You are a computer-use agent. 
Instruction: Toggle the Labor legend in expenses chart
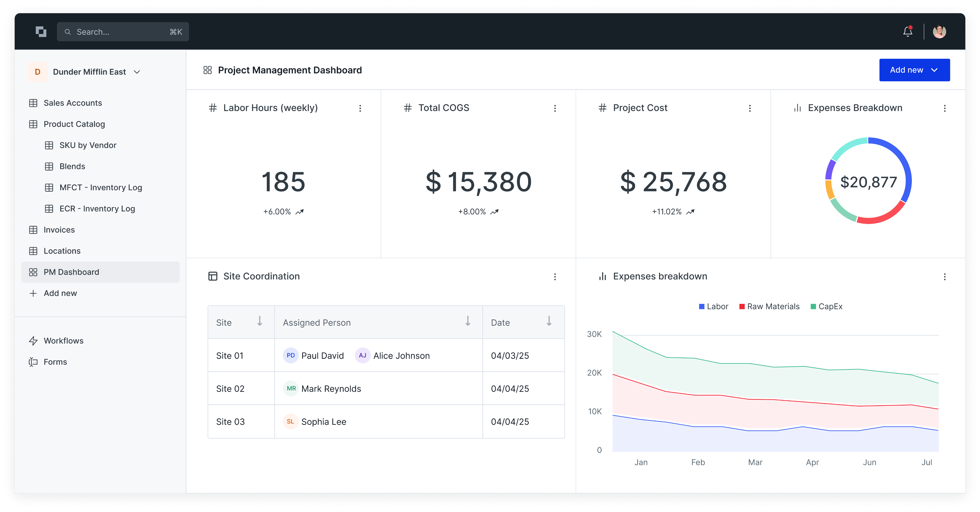[713, 307]
